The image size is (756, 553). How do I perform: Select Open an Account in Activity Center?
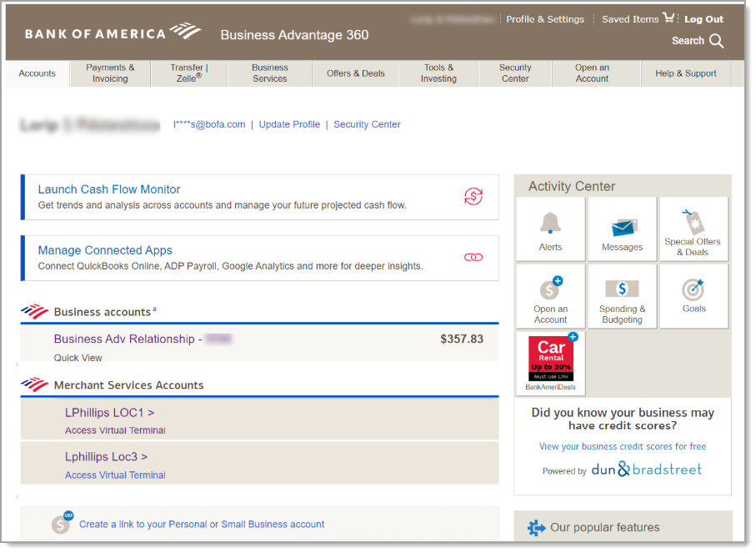[x=550, y=295]
